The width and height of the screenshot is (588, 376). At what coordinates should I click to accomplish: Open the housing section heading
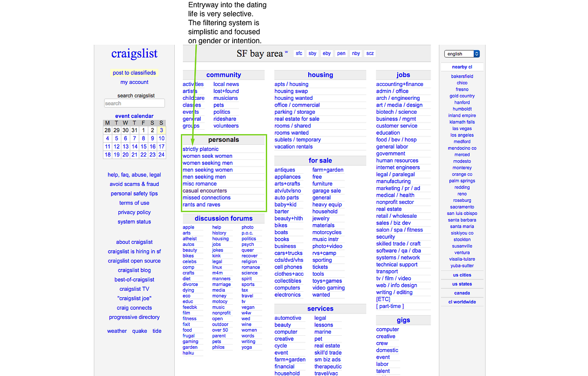coord(320,75)
